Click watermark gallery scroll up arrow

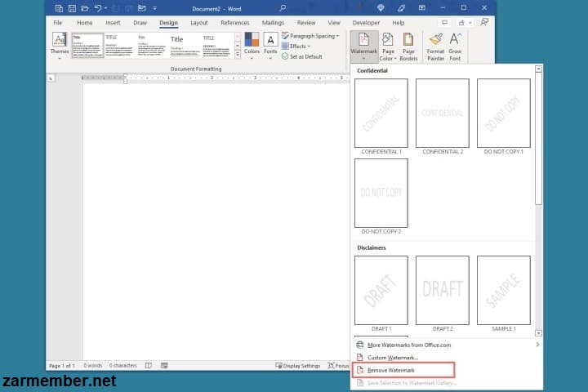(538, 69)
